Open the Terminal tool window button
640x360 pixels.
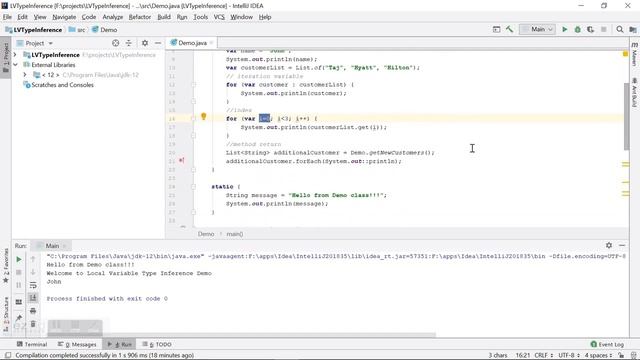32,344
